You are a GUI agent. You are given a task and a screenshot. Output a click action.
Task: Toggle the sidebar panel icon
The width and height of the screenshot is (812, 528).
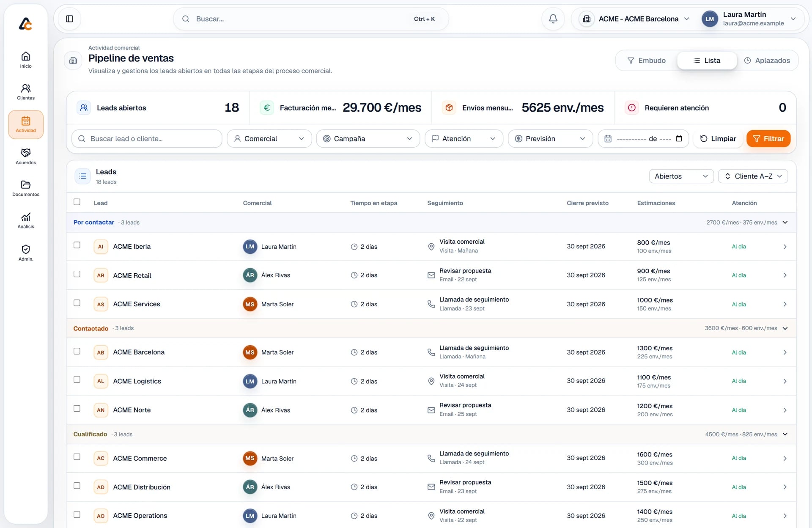pos(69,19)
